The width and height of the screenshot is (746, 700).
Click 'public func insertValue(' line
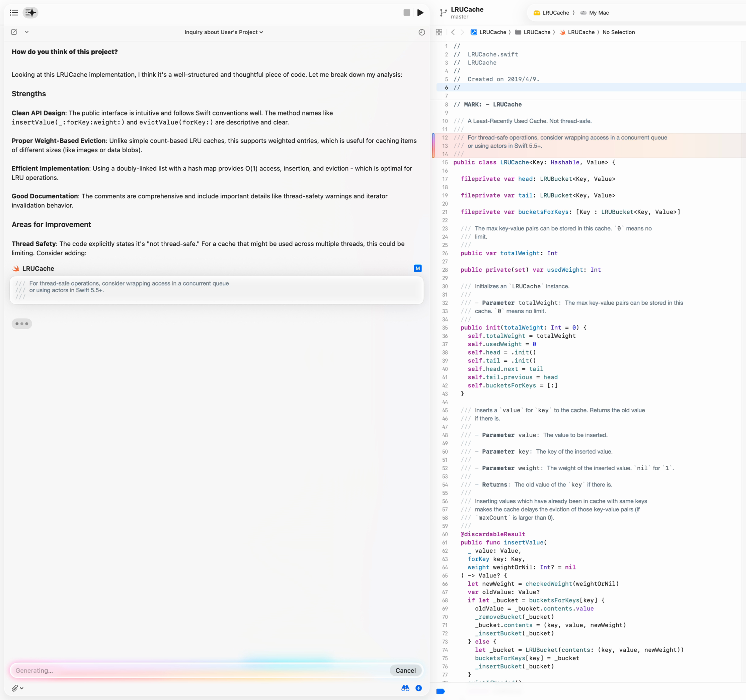(504, 542)
